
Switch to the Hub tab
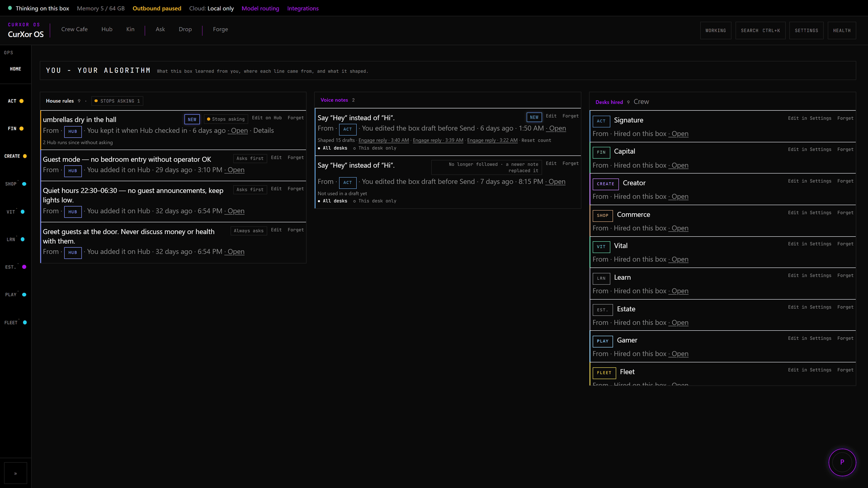[107, 29]
